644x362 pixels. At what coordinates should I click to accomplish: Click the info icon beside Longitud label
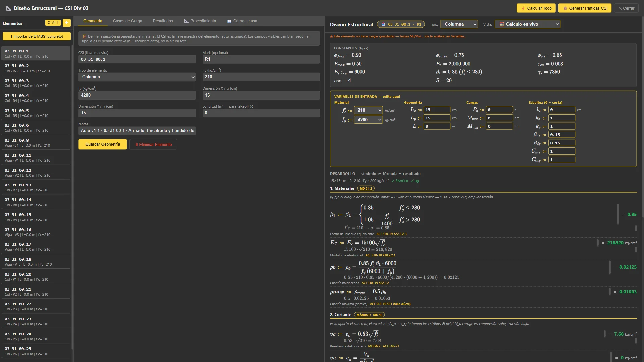[252, 107]
